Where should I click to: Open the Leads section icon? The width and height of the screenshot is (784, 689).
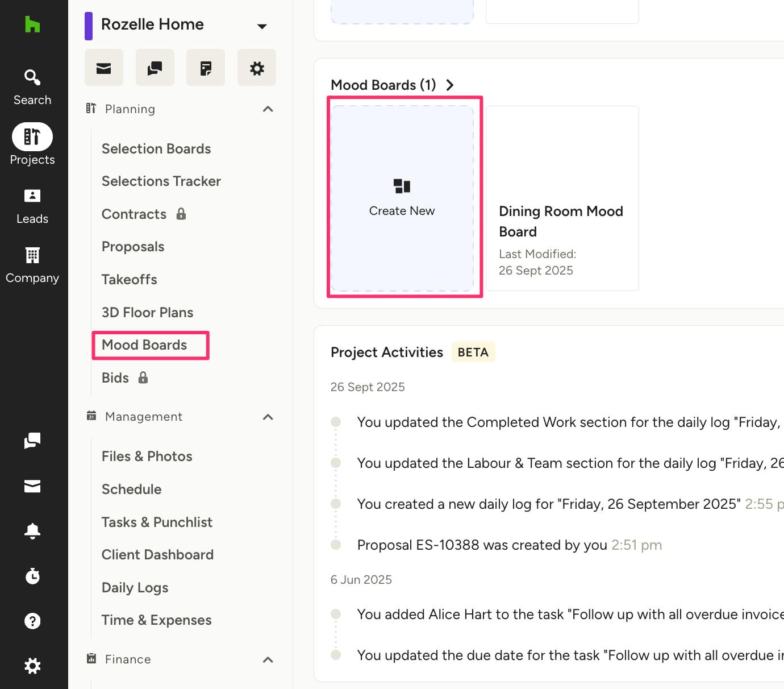click(32, 206)
